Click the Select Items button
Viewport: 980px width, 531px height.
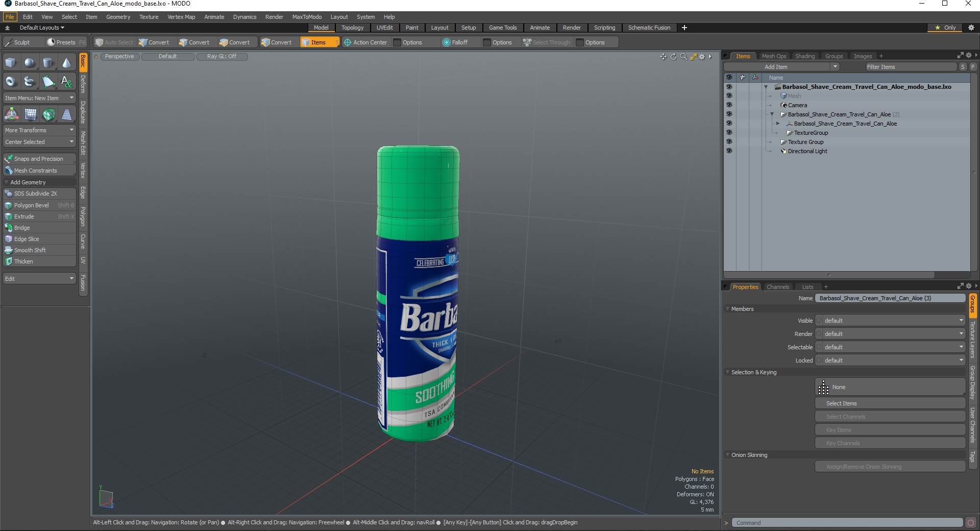(890, 403)
